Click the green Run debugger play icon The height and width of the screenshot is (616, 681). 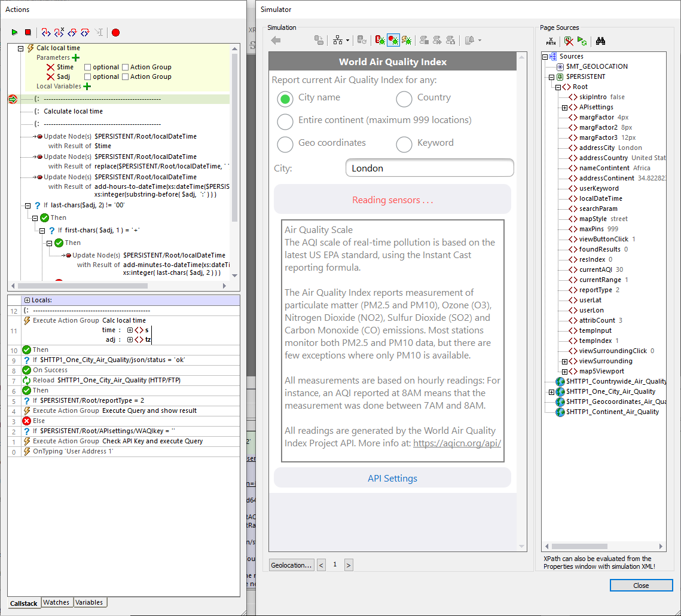click(x=14, y=32)
